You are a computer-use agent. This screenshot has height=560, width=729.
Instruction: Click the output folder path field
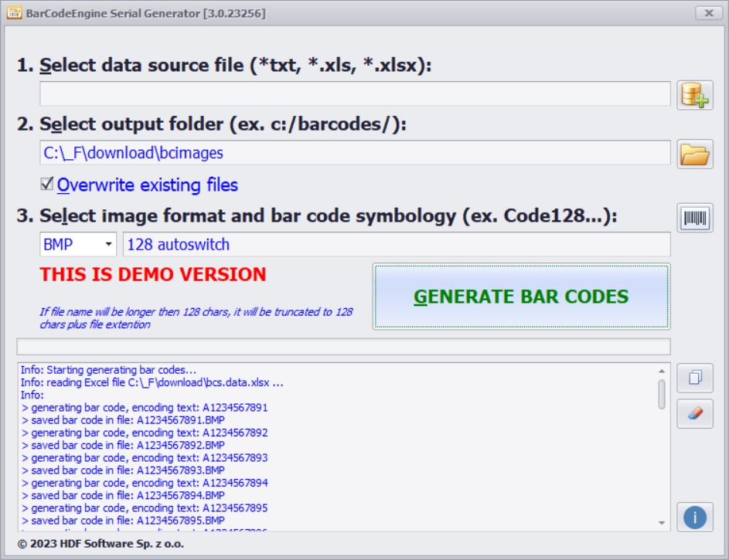click(x=355, y=153)
